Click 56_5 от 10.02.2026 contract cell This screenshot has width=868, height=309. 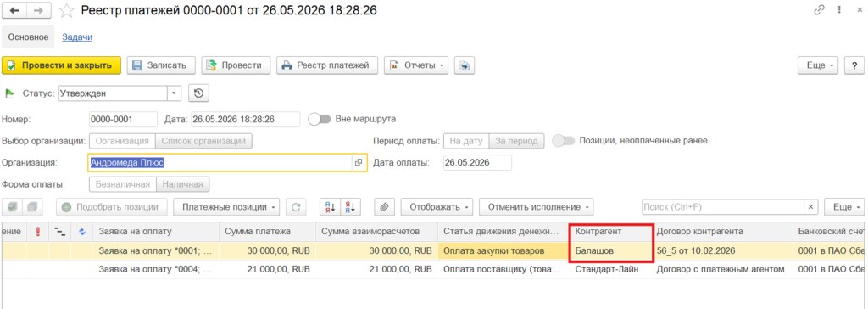(x=723, y=250)
